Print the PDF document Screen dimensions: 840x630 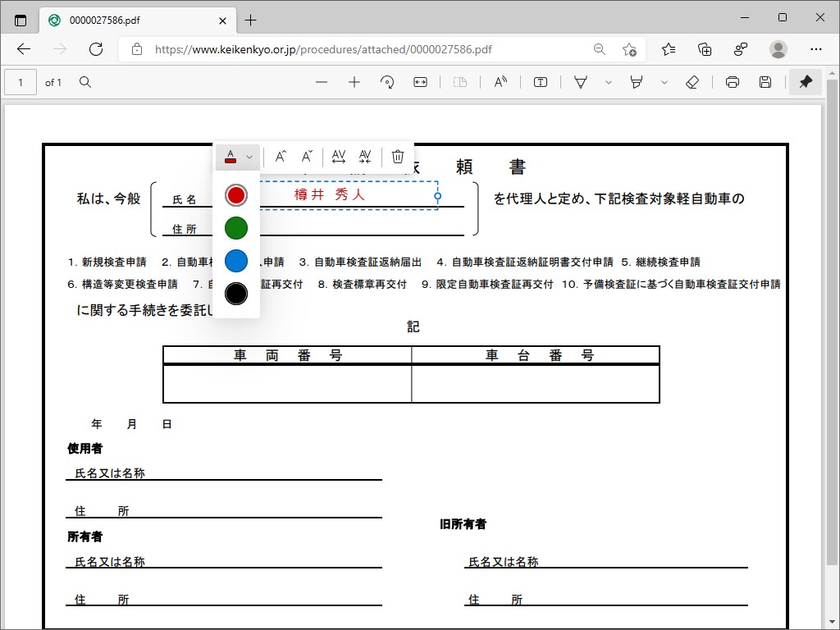[x=733, y=82]
